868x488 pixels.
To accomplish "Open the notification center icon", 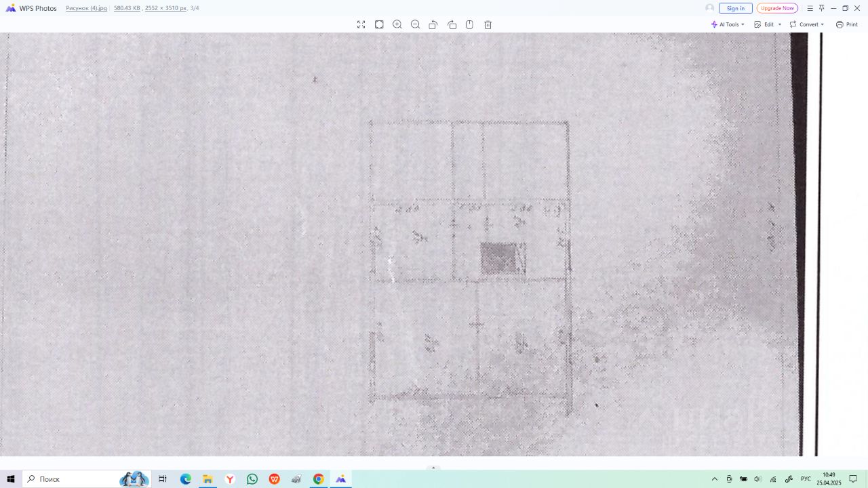I will (853, 479).
